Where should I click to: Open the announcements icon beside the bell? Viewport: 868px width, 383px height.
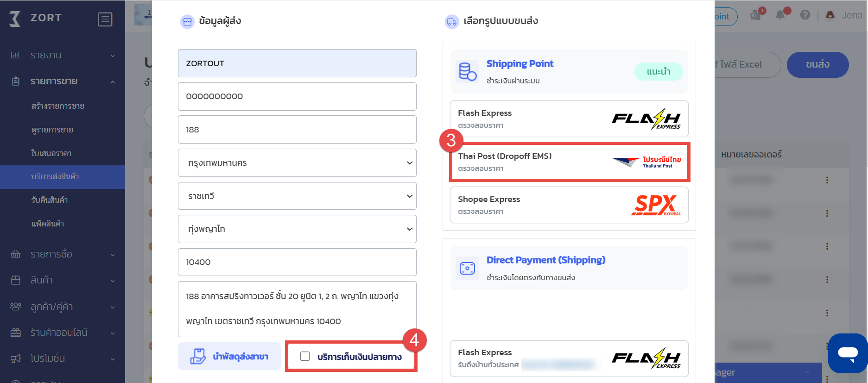756,15
